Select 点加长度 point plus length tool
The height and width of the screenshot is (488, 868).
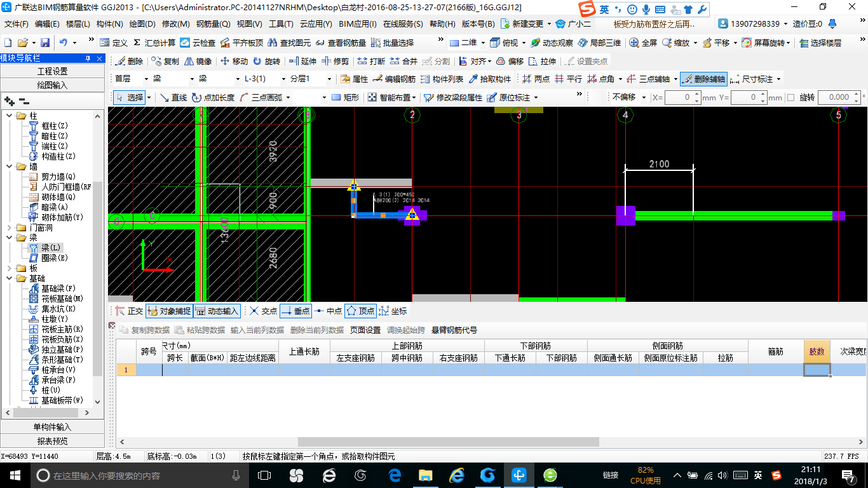(214, 97)
